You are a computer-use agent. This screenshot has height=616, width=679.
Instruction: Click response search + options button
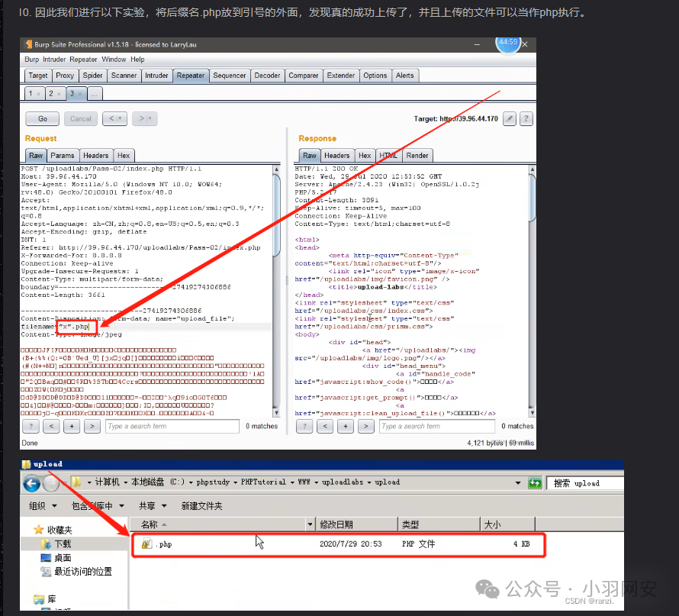pyautogui.click(x=345, y=426)
